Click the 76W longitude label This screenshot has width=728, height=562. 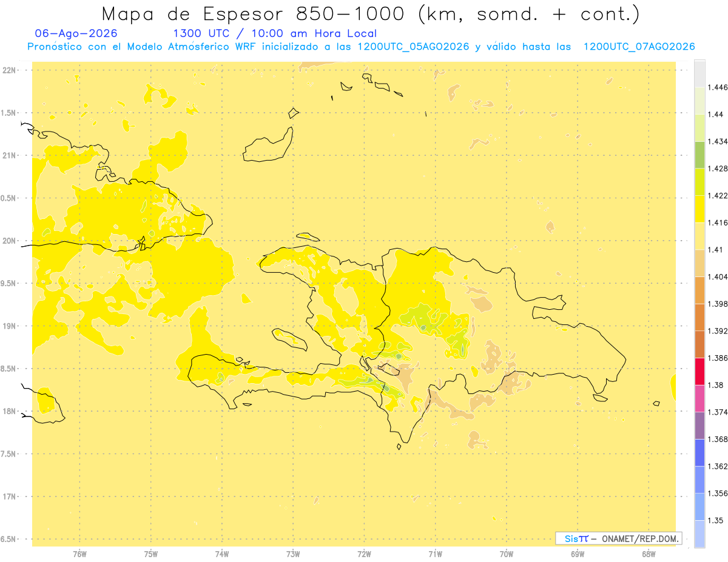coord(79,554)
